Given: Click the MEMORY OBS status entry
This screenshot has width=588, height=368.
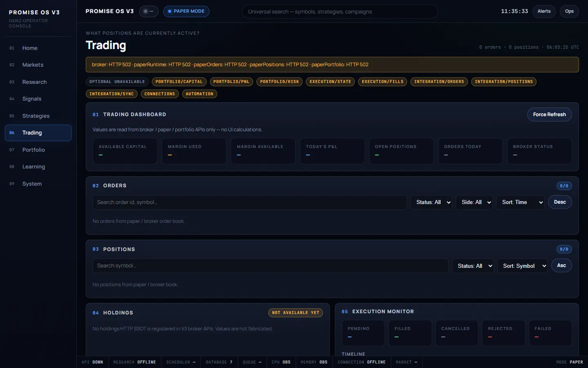Looking at the screenshot, I should (314, 362).
